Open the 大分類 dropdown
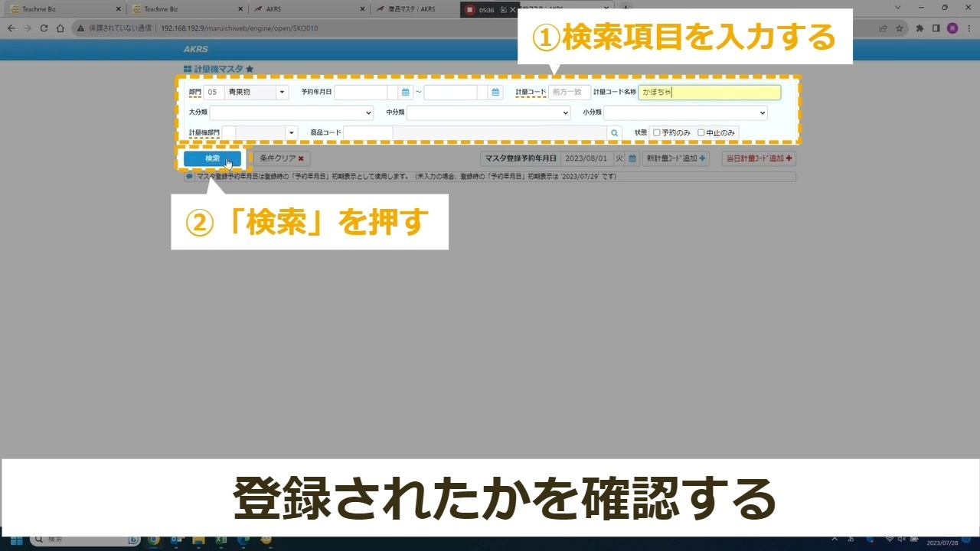The image size is (980, 551). 291,112
